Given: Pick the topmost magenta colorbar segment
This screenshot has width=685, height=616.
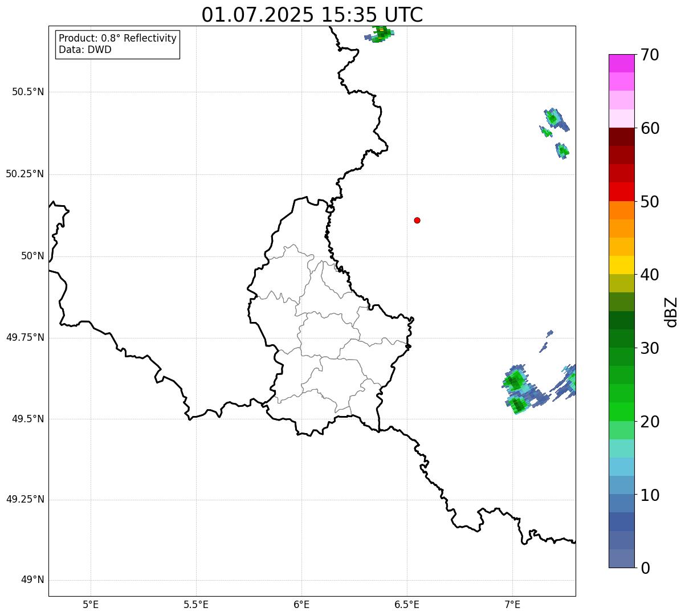Looking at the screenshot, I should [x=621, y=63].
